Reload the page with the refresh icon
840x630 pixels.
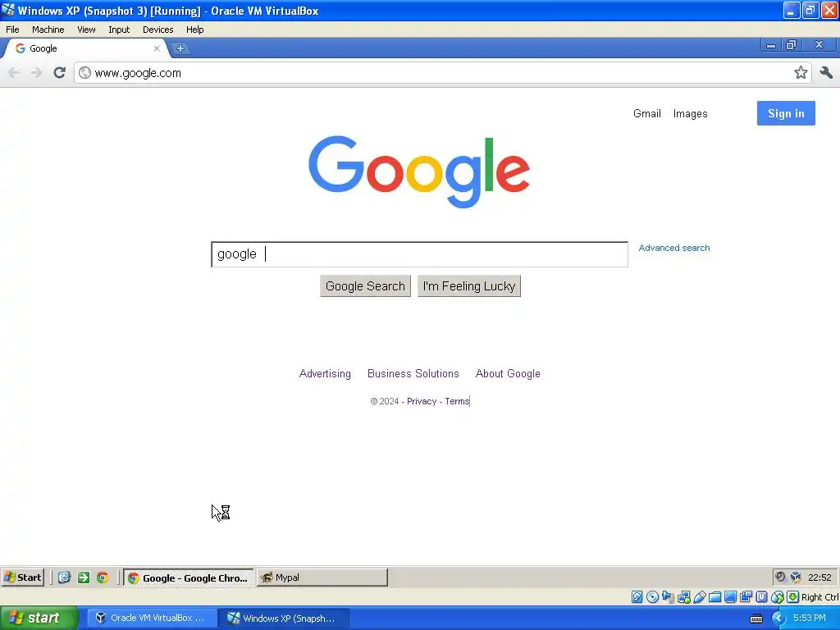point(59,72)
